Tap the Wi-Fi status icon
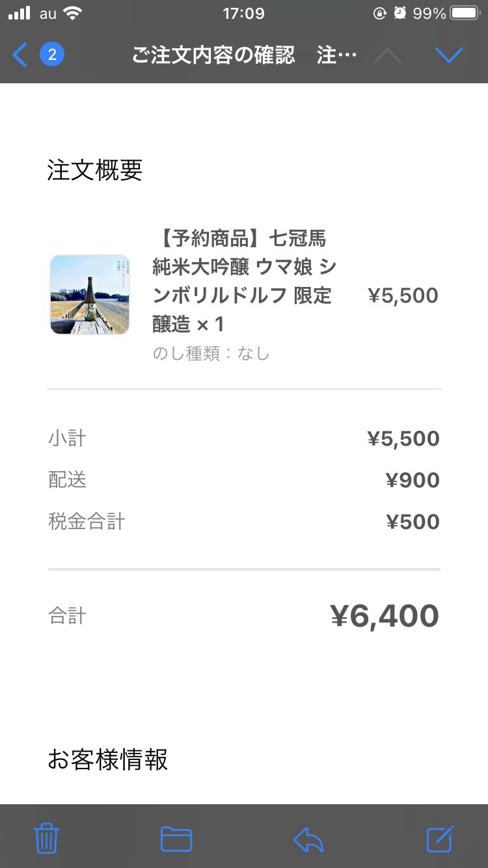The image size is (488, 868). [72, 14]
